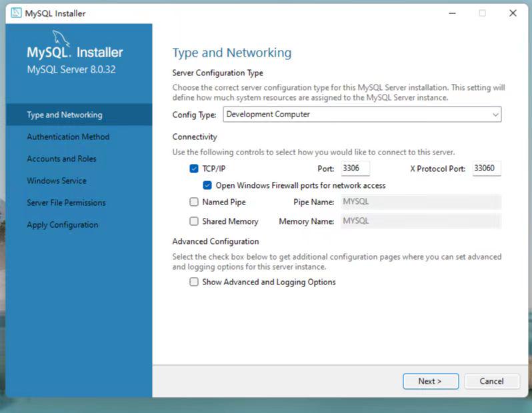Click the disabled maximize window button

482,13
